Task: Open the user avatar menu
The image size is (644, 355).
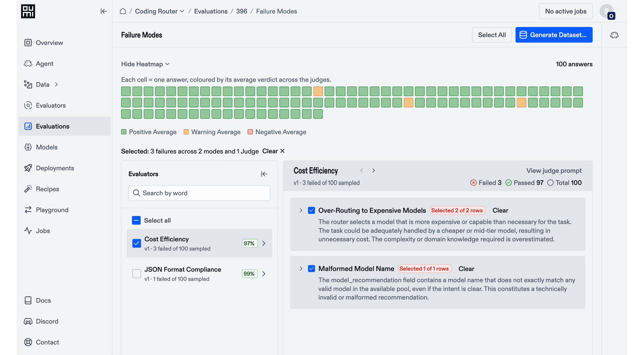Action: pyautogui.click(x=607, y=11)
